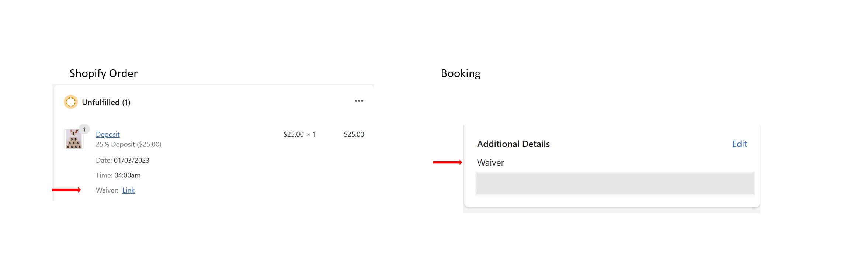Click the quantity badge on product image
The width and height of the screenshot is (868, 276).
tap(84, 130)
